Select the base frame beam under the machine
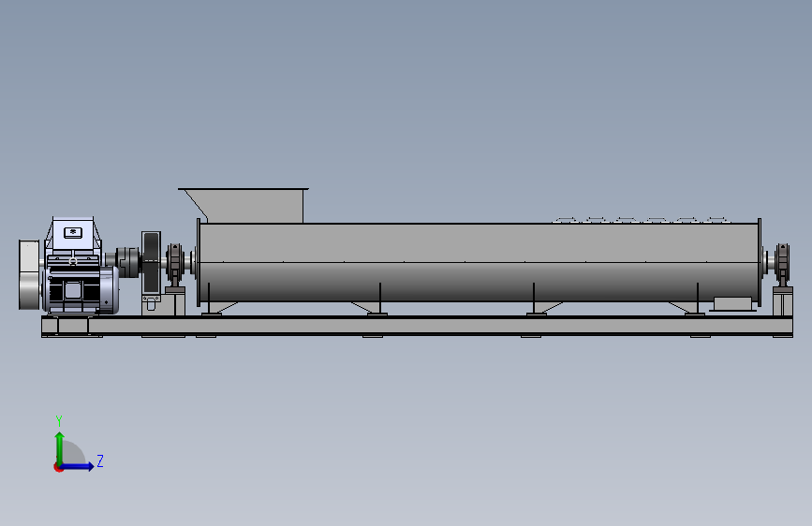Image resolution: width=812 pixels, height=526 pixels. [417, 326]
